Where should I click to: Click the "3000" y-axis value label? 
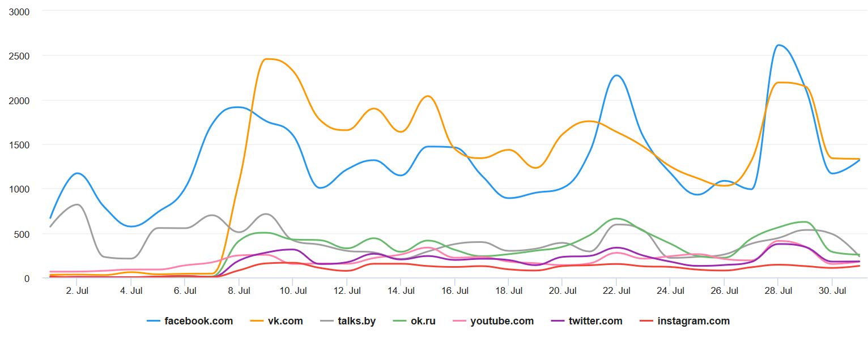pos(19,11)
